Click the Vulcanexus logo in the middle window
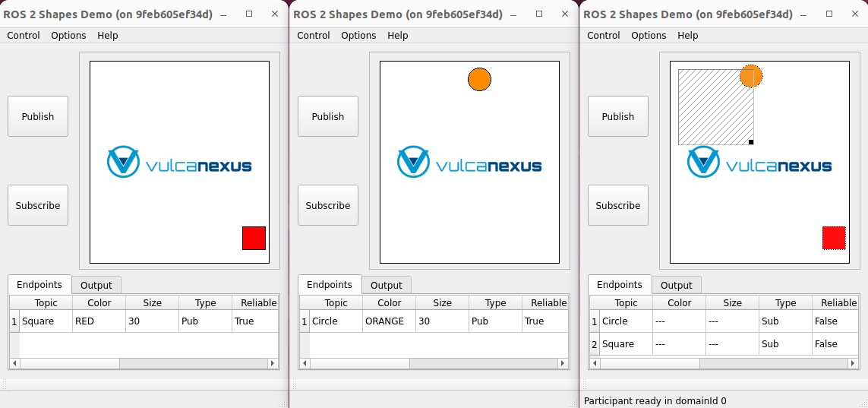Viewport: 868px width, 408px height. tap(469, 163)
